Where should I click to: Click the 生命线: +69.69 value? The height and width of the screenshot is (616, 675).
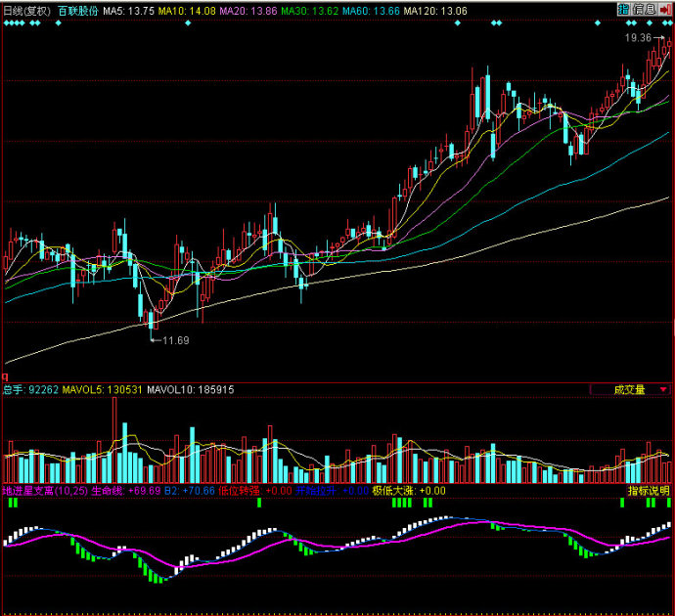click(x=125, y=491)
